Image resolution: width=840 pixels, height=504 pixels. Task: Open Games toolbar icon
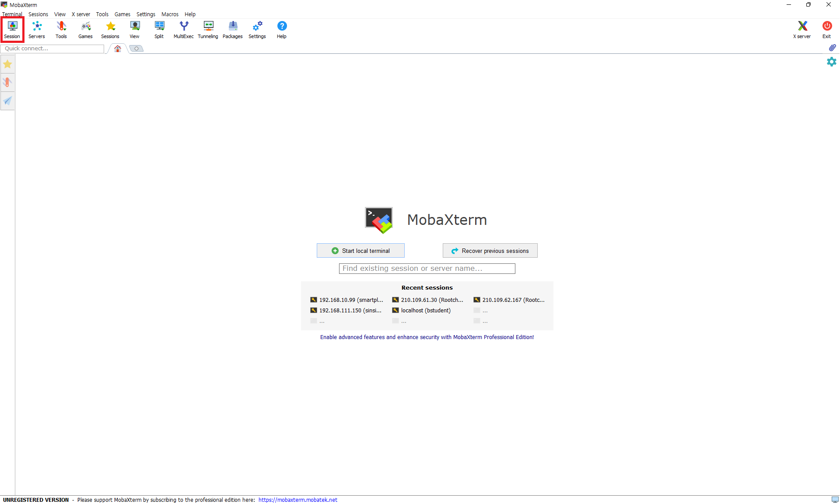click(x=86, y=29)
